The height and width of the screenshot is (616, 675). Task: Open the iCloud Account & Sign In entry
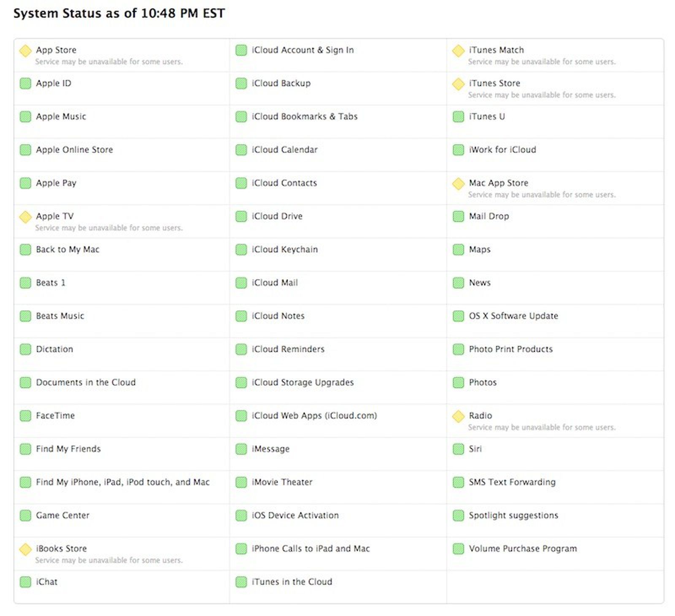pyautogui.click(x=302, y=50)
